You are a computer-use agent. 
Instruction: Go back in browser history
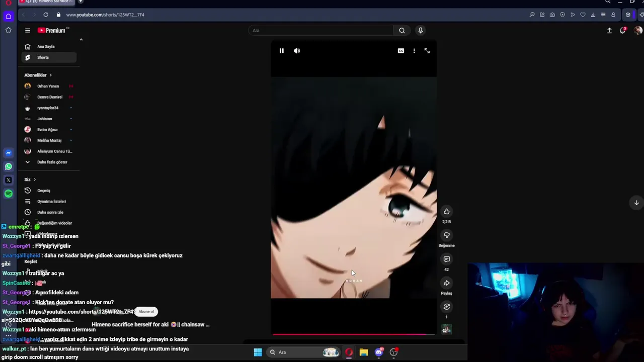(x=23, y=15)
